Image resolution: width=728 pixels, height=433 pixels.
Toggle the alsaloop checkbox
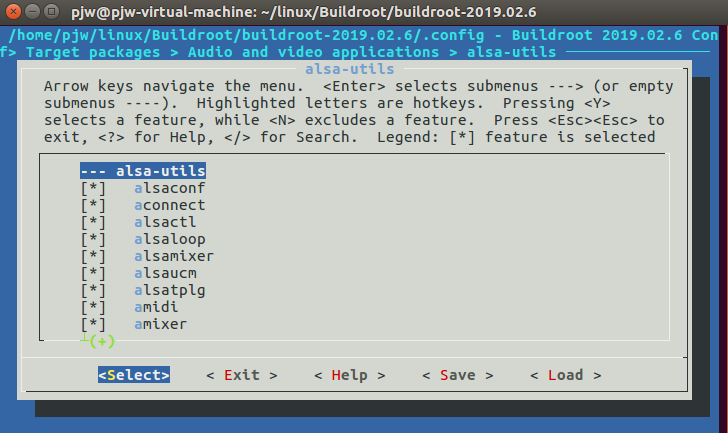click(x=93, y=239)
